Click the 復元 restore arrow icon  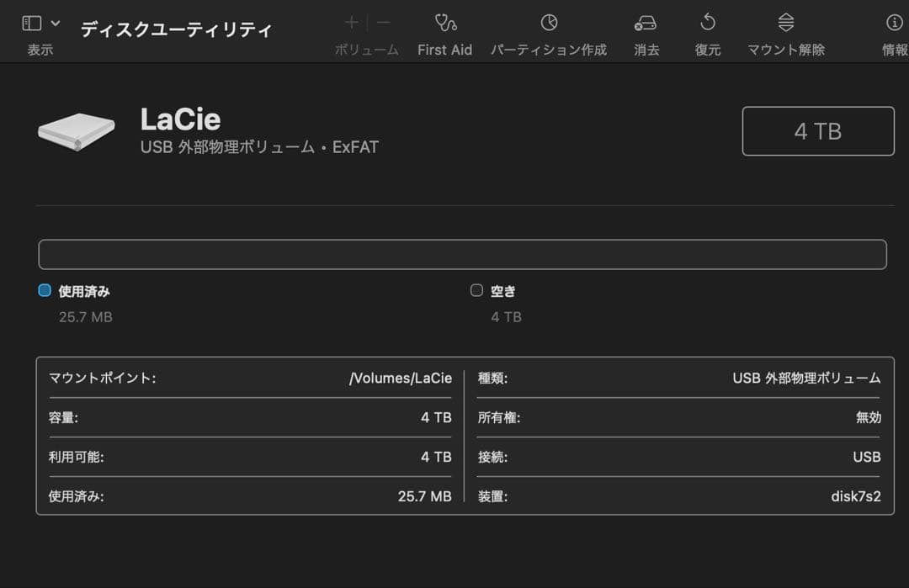708,23
